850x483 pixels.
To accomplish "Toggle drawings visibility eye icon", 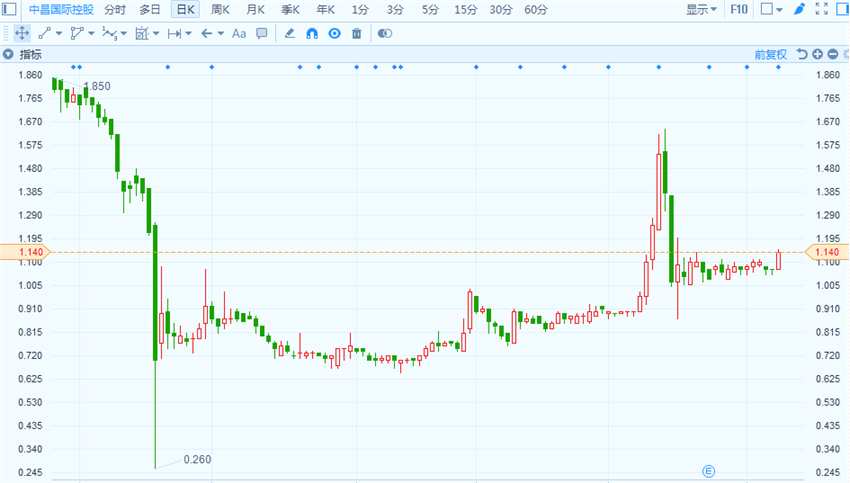I will coord(334,34).
